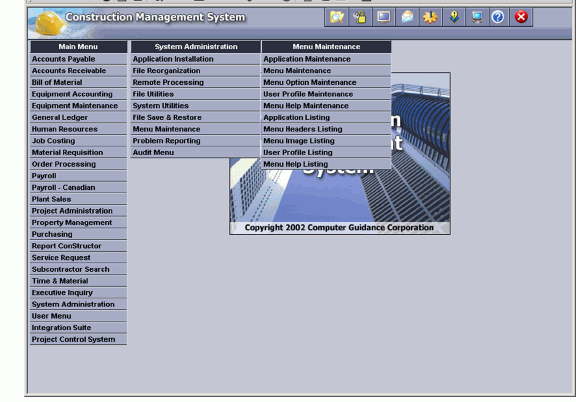Open Project Control System

click(x=79, y=340)
